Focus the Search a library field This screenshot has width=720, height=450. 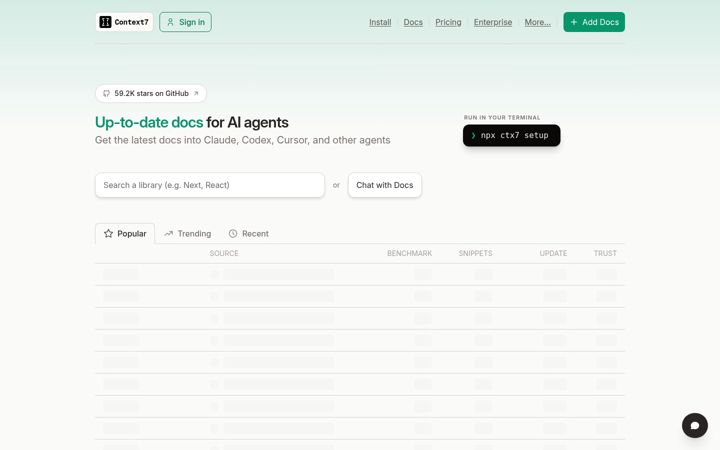tap(210, 185)
